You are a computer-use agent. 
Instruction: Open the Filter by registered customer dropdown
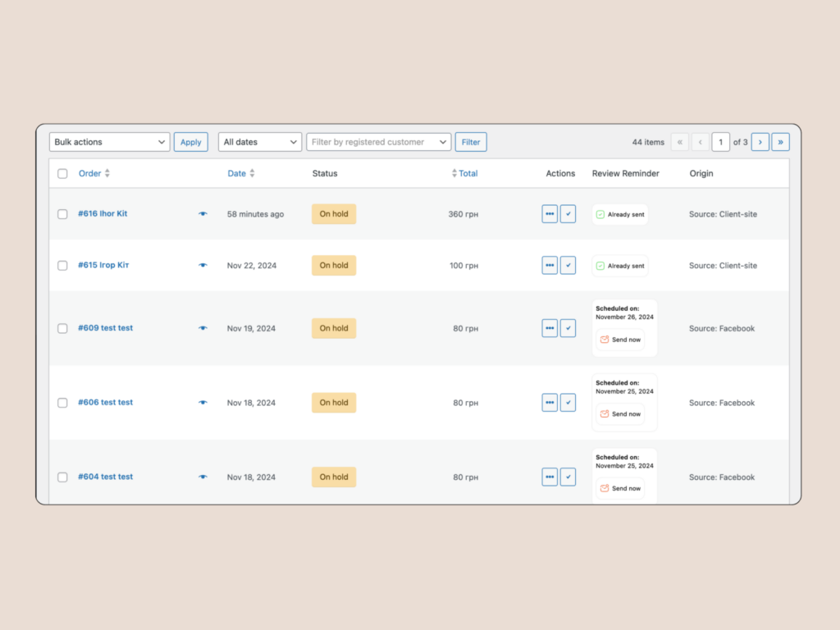[378, 142]
